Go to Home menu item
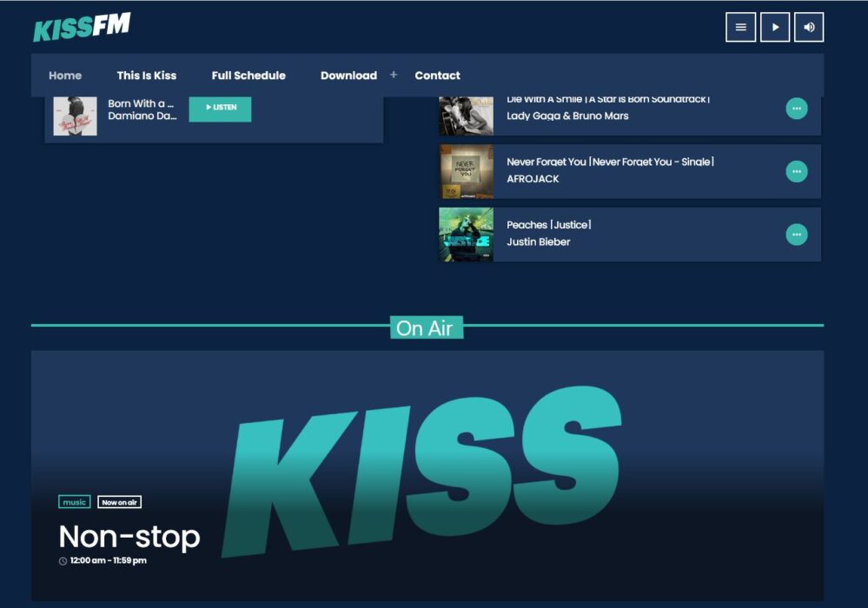The width and height of the screenshot is (868, 608). 65,76
